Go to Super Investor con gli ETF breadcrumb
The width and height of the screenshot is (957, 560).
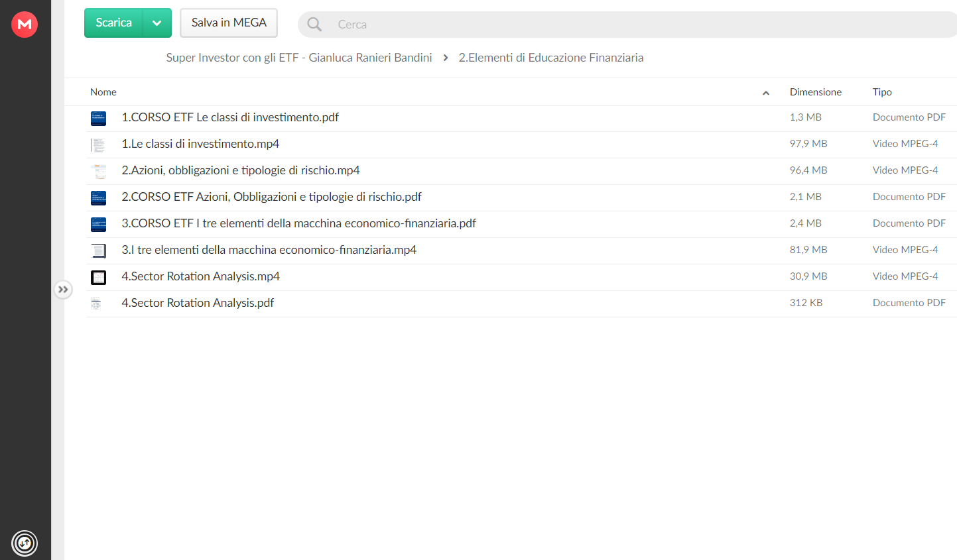pos(299,58)
